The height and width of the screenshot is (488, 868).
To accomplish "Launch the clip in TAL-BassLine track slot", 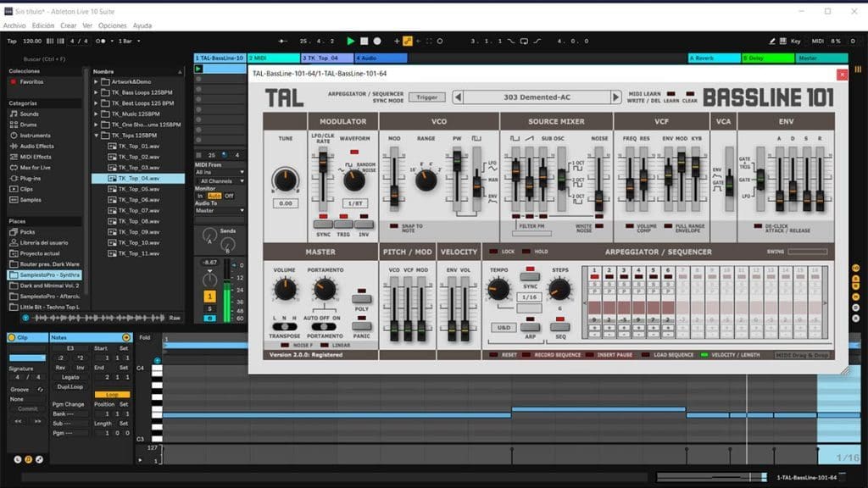I will click(x=198, y=69).
